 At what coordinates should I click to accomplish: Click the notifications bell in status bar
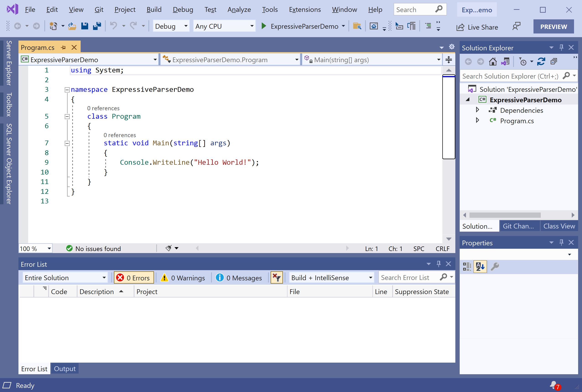tap(554, 385)
